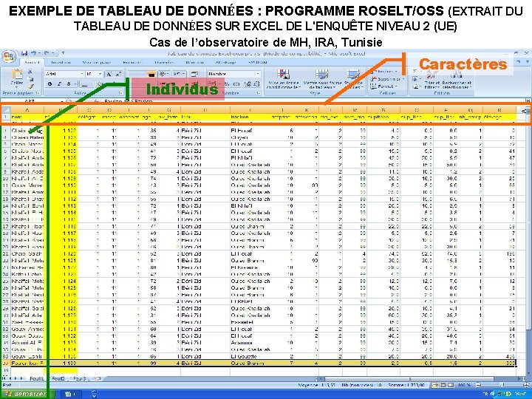Image resolution: width=532 pixels, height=399 pixels.
Task: Open Trier et filtrer menu
Action: point(432,80)
